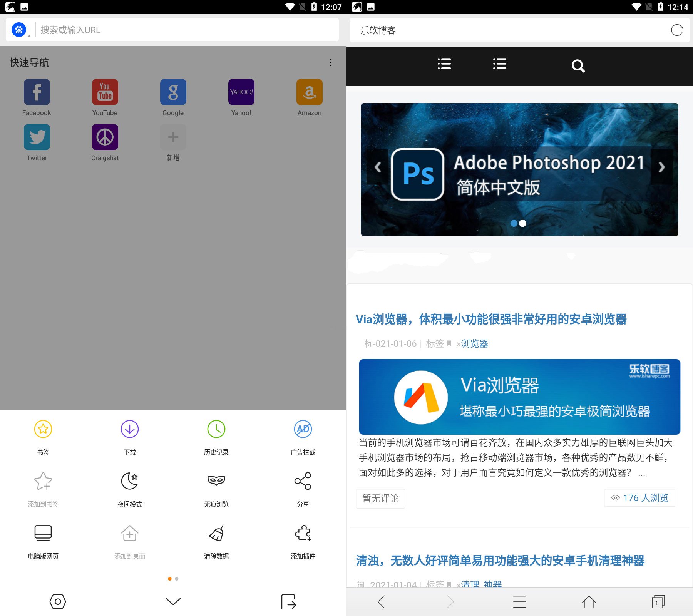
Task: Open the browser hamburger menu in bottom bar
Action: (520, 601)
